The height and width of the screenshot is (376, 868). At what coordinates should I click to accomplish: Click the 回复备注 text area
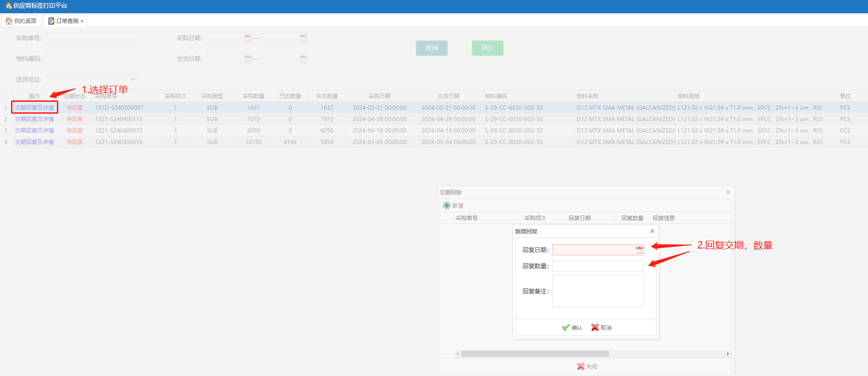[597, 291]
